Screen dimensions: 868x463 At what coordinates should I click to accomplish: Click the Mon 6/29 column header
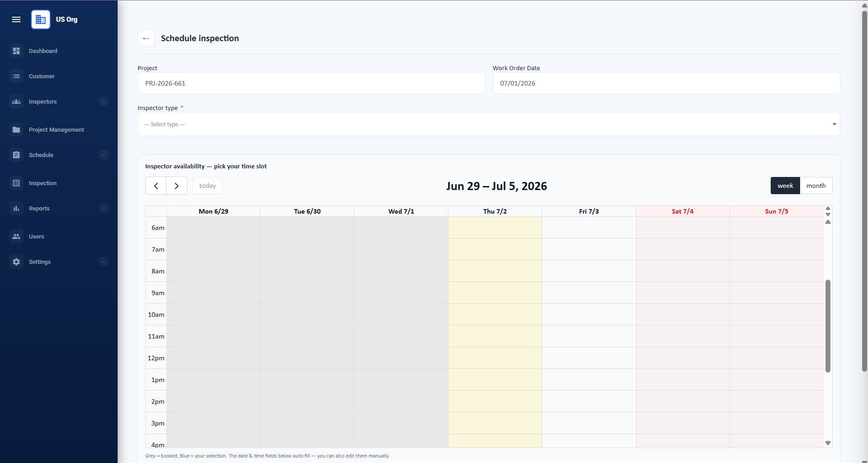pos(214,211)
